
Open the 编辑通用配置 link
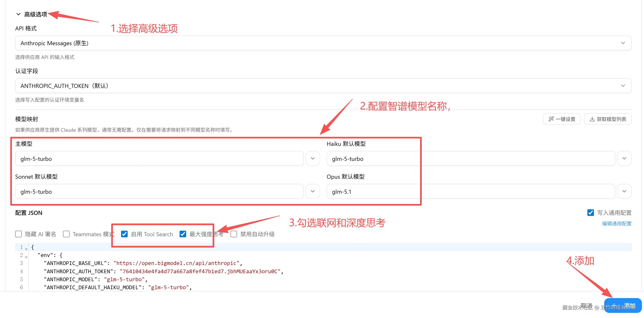tap(617, 224)
